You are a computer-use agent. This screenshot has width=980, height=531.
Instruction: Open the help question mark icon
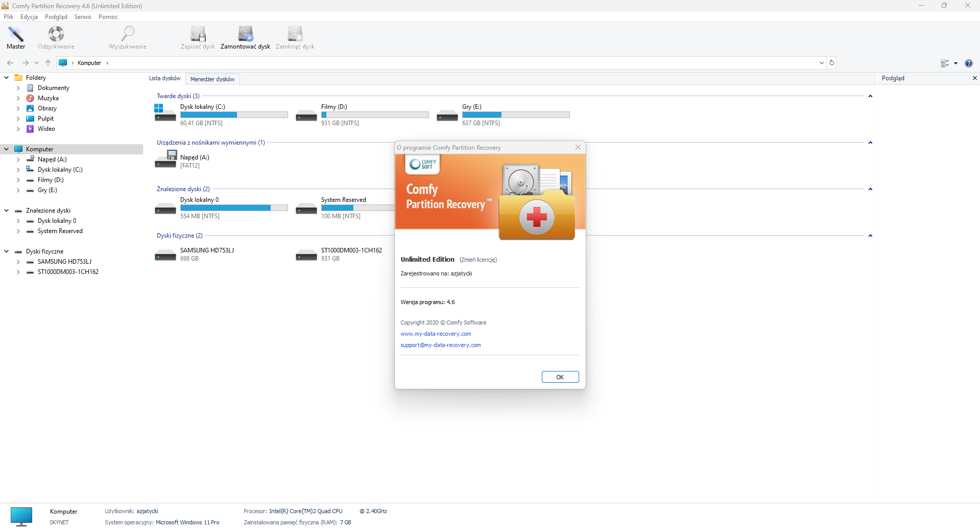(x=969, y=63)
